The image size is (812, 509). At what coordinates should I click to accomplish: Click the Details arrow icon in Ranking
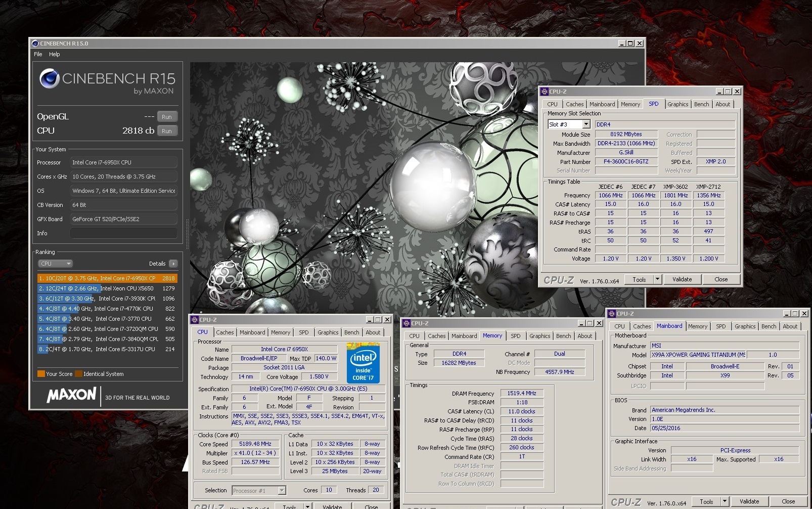click(173, 264)
